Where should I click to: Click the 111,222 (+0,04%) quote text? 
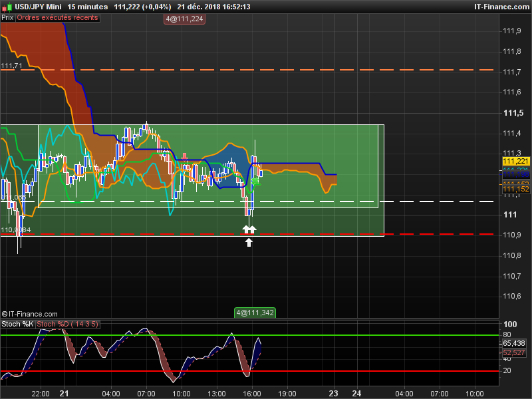pos(142,7)
